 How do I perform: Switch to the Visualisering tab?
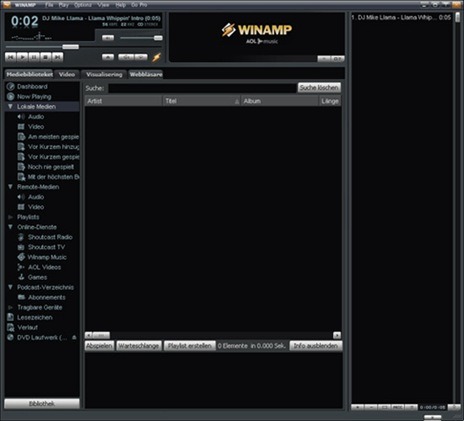coord(104,74)
